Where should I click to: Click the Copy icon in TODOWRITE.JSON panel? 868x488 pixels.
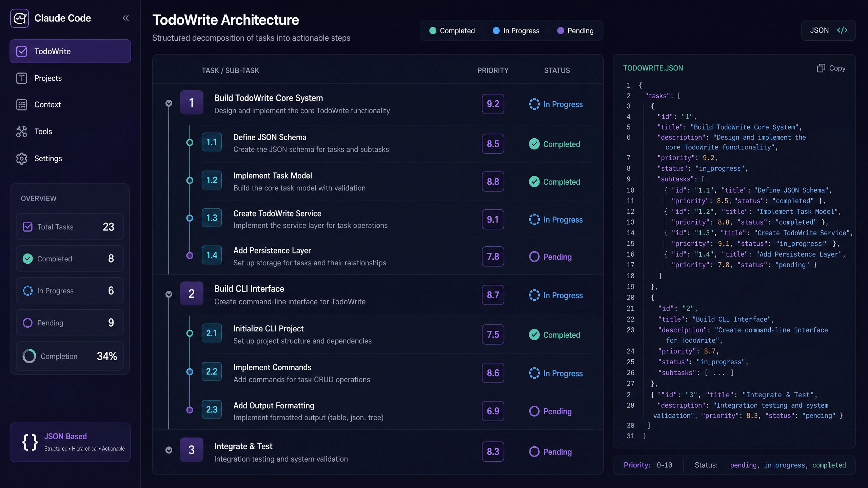821,68
